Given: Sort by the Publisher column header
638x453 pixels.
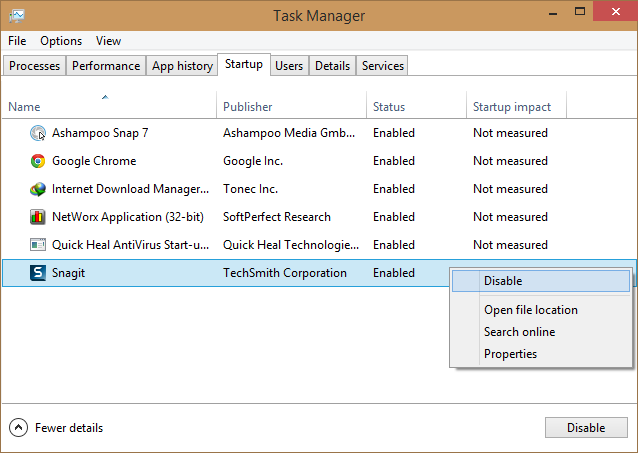Looking at the screenshot, I should (x=291, y=105).
